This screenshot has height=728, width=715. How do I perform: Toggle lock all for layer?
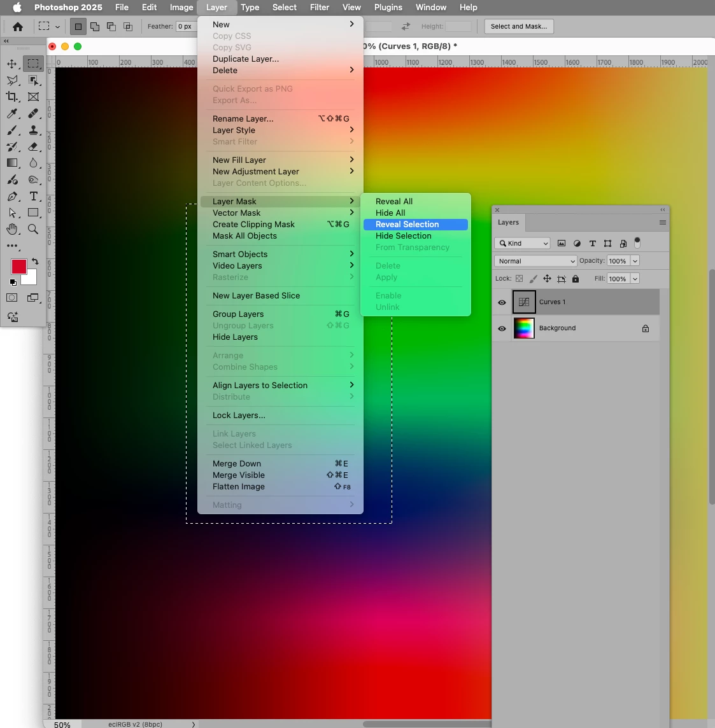(576, 279)
